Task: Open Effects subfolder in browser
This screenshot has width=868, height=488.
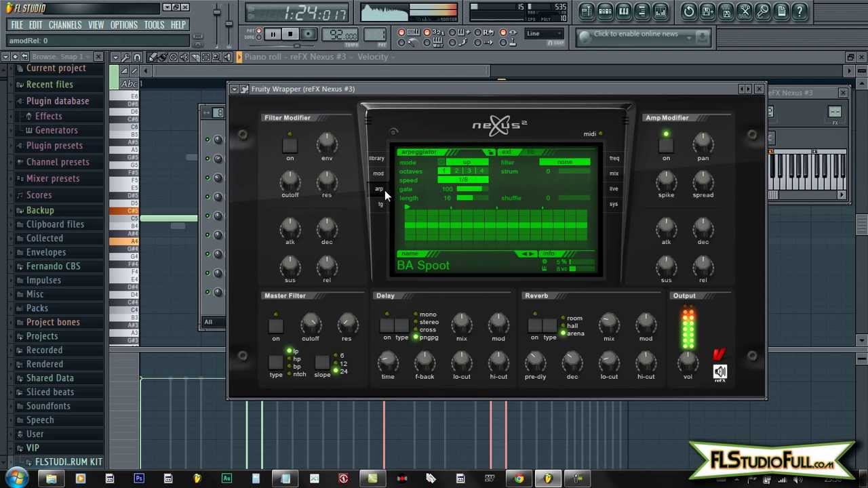Action: point(48,116)
